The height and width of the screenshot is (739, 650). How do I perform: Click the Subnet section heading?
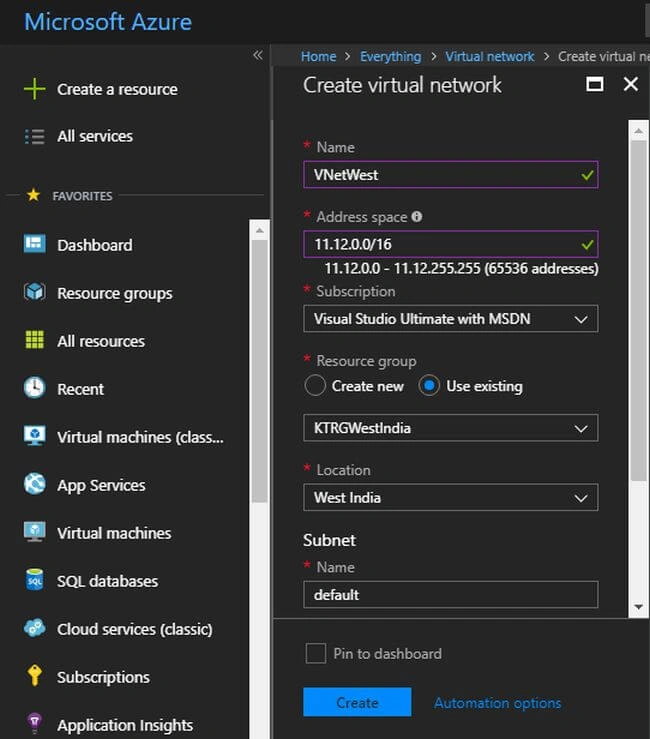pyautogui.click(x=329, y=540)
